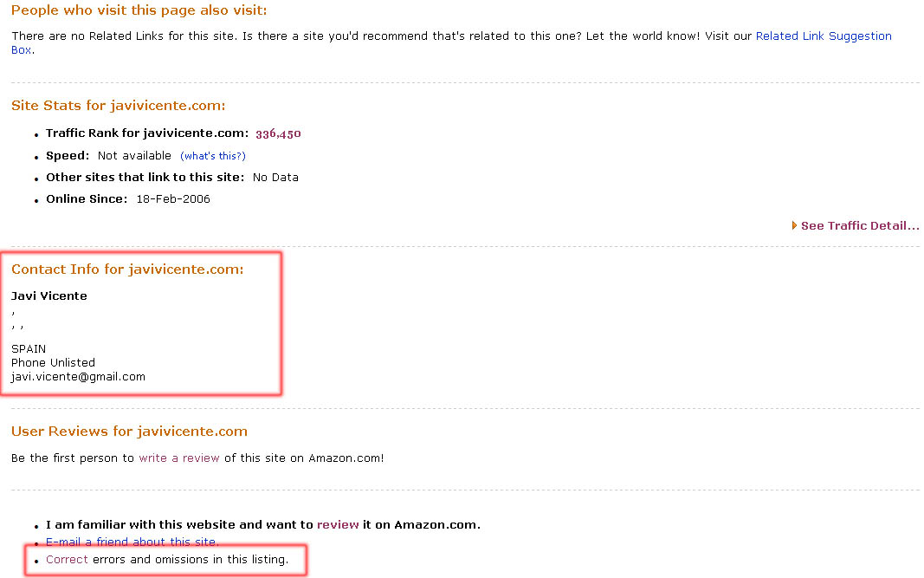Click review in the bold Amazon.com sentence
Screen dimensions: 924x578
(338, 524)
